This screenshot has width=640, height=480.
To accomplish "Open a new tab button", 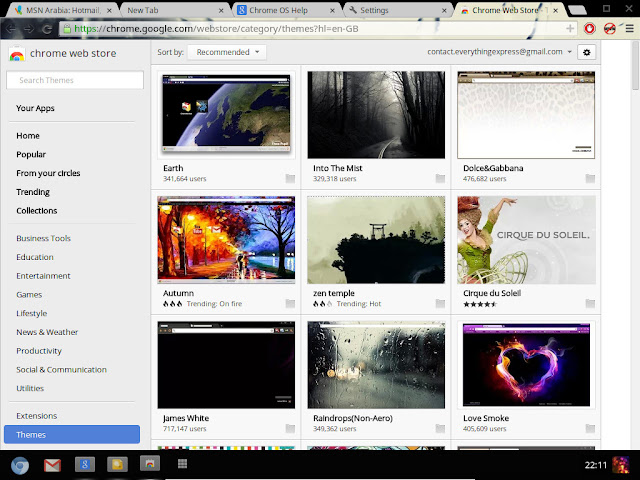I will 577,10.
